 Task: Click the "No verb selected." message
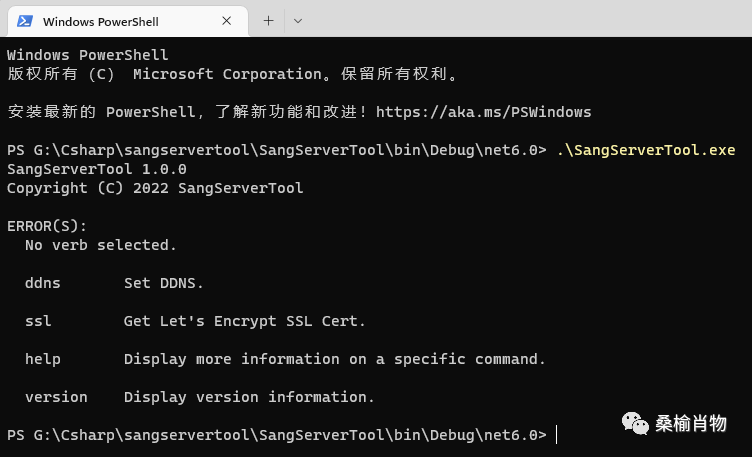tap(100, 245)
